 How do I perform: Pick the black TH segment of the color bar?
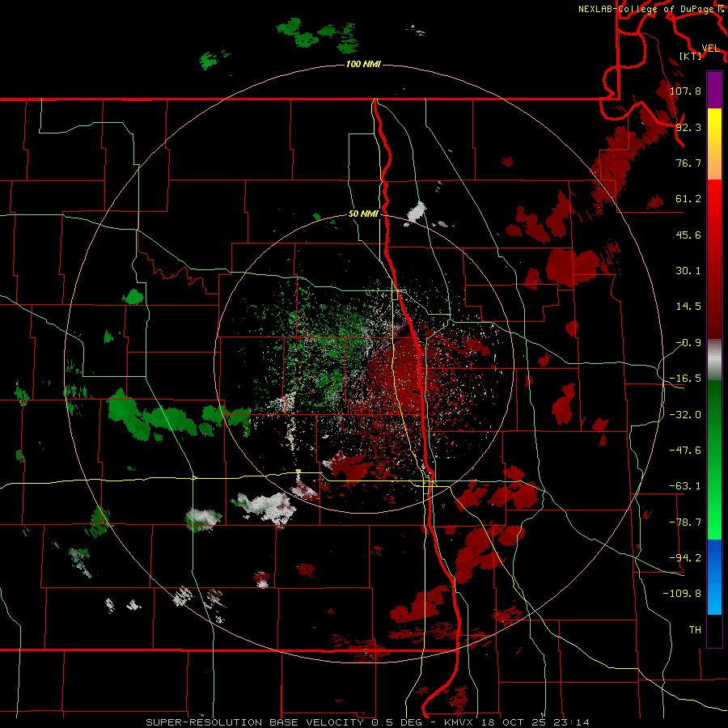714,631
